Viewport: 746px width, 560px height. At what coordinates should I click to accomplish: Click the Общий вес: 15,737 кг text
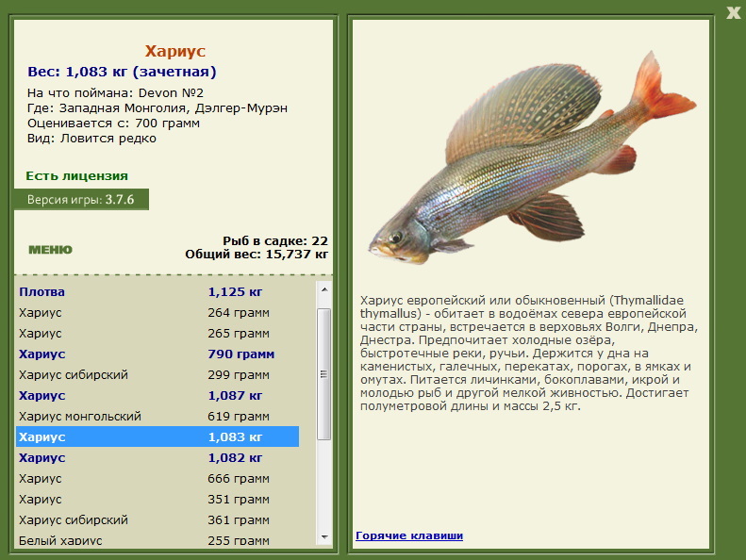257,254
